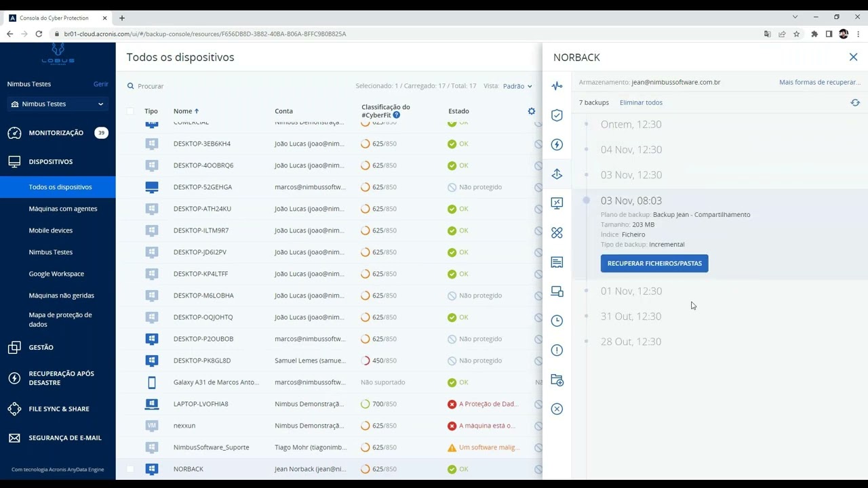Viewport: 868px width, 488px height.
Task: Click the search magnifier icon
Action: coord(131,86)
